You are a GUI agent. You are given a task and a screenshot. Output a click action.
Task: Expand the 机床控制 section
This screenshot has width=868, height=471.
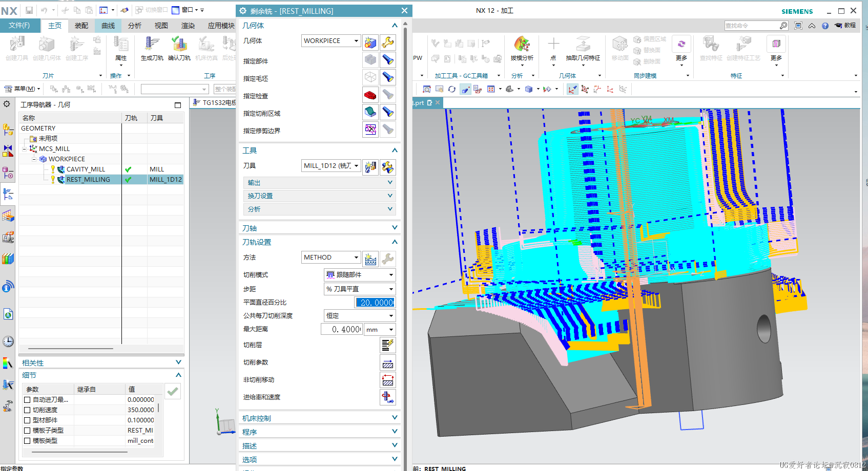pos(319,418)
